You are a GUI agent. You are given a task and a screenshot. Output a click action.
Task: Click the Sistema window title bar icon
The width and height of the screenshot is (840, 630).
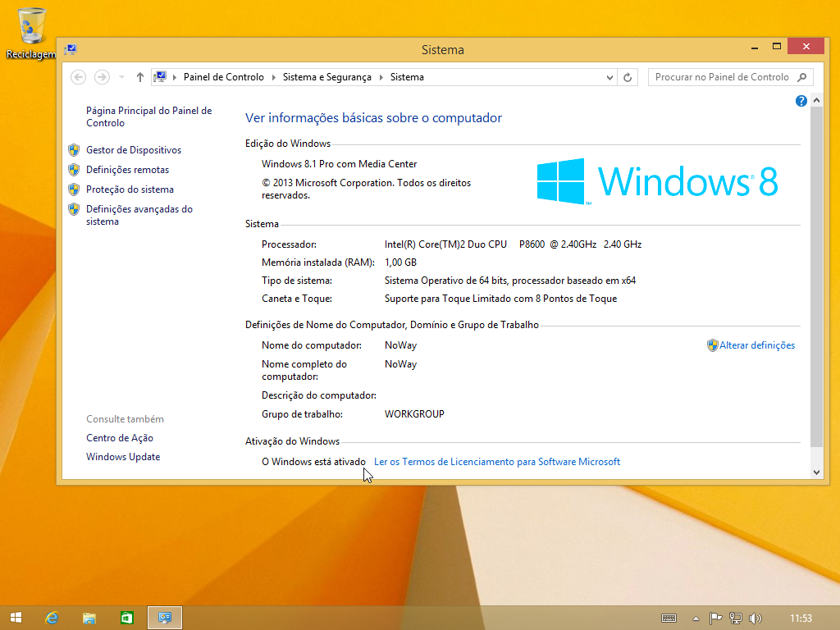(x=71, y=50)
